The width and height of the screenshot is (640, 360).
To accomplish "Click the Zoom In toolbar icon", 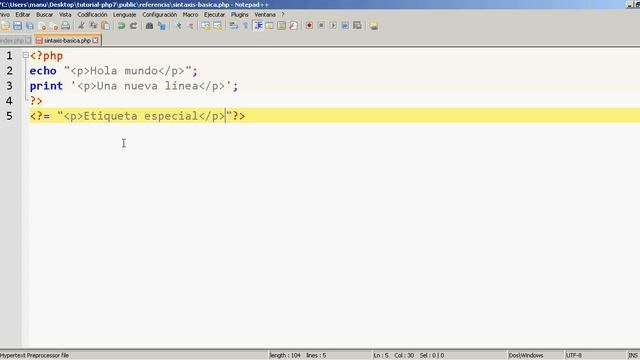I will click(x=178, y=26).
